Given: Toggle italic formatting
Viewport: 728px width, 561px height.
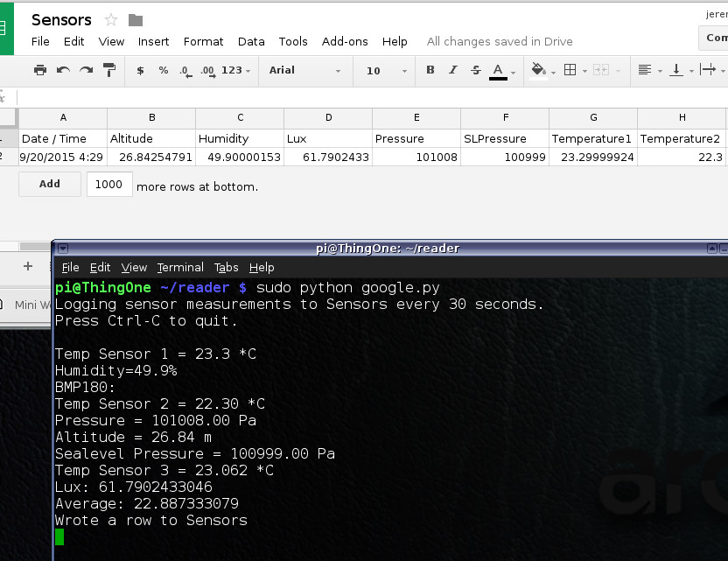Looking at the screenshot, I should pyautogui.click(x=452, y=70).
